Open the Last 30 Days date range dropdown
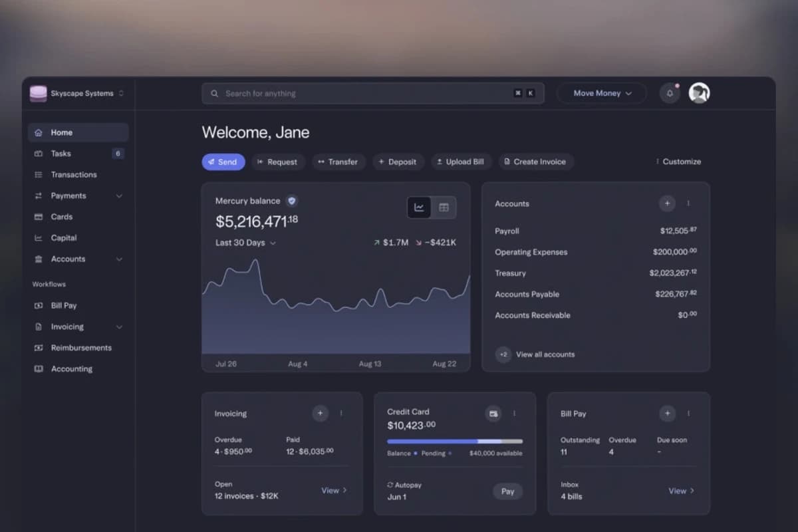 pos(245,243)
